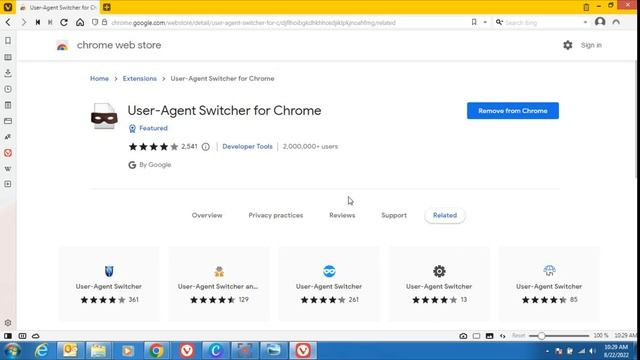Open the Window panel in sidebar
The height and width of the screenshot is (360, 640).
pos(8,121)
